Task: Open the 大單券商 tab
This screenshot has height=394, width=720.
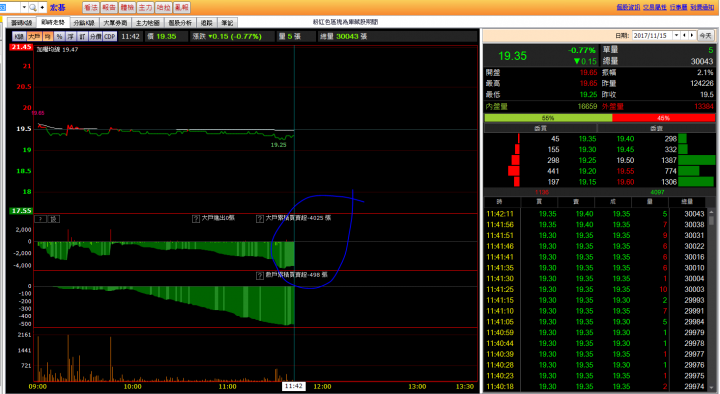Action: click(x=115, y=23)
